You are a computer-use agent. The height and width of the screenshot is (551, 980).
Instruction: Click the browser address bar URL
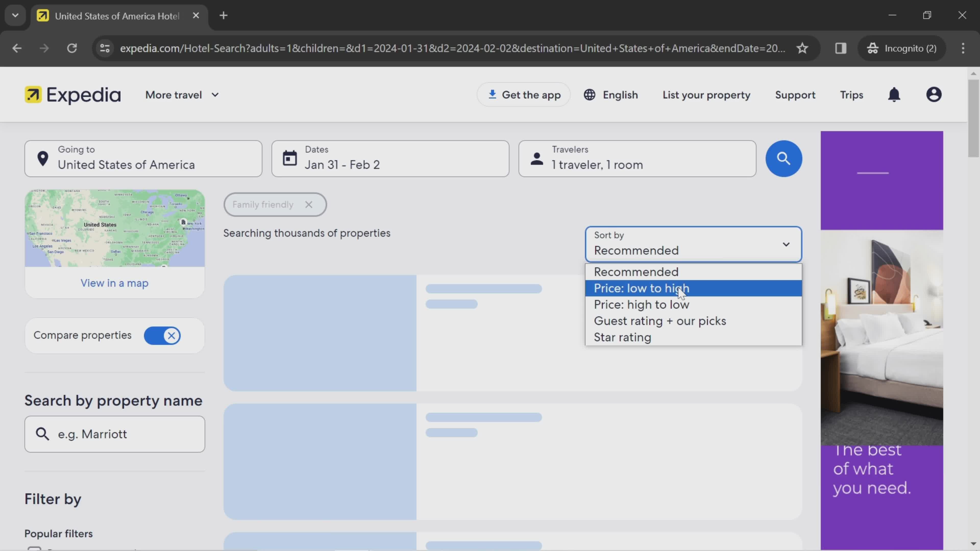point(452,48)
